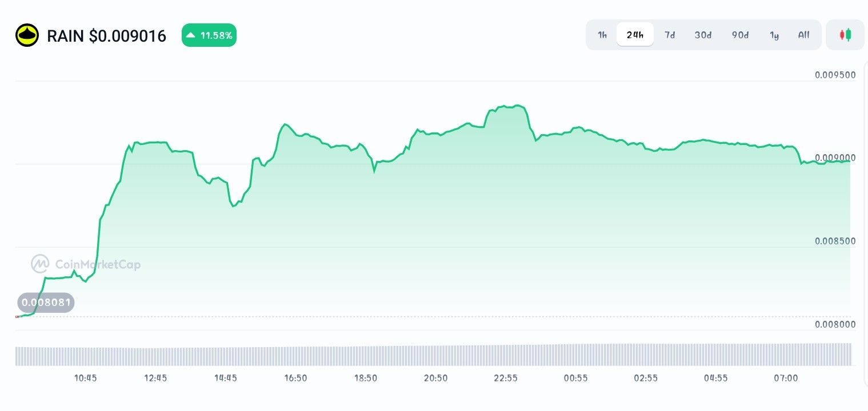The image size is (868, 411).
Task: Click the 10:45 time axis label
Action: 85,378
